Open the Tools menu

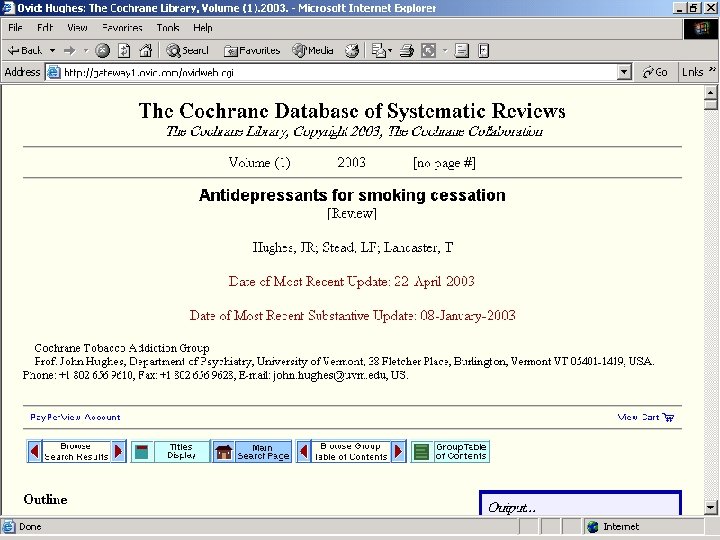(168, 28)
